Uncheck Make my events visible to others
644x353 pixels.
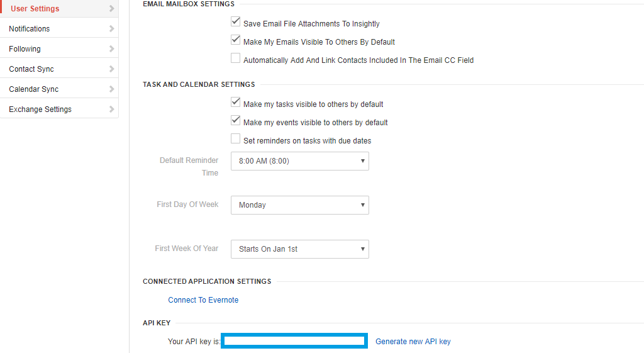(236, 120)
